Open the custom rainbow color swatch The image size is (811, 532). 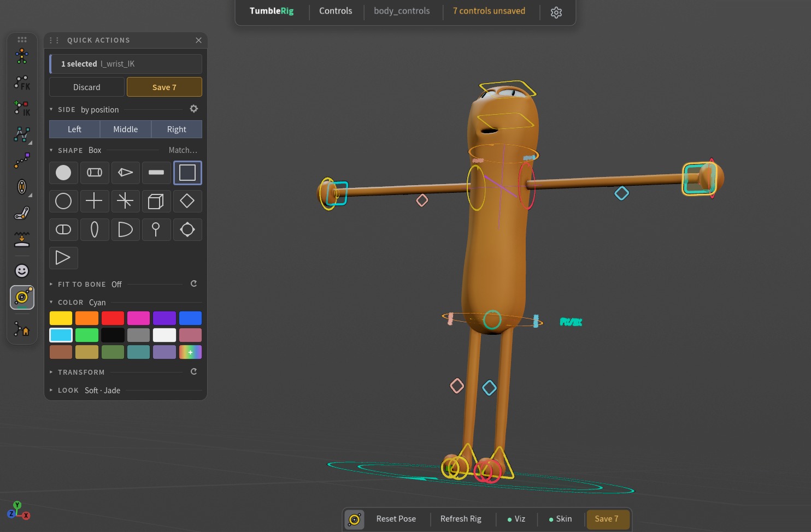point(190,352)
